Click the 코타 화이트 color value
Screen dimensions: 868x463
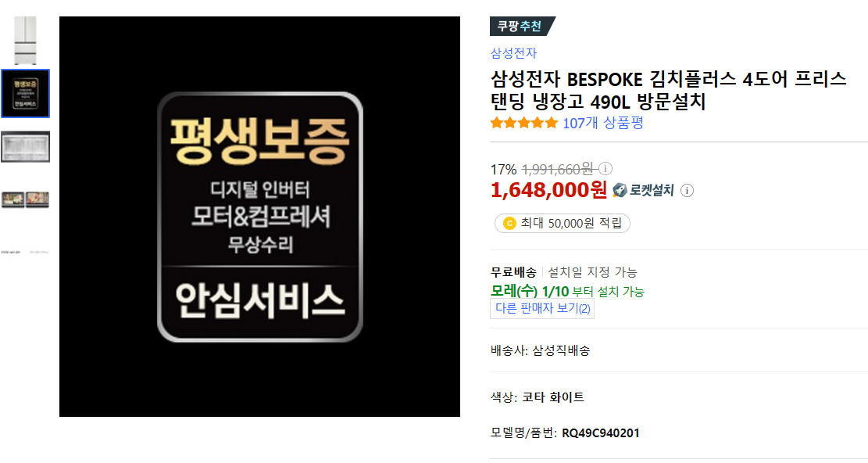tap(553, 397)
